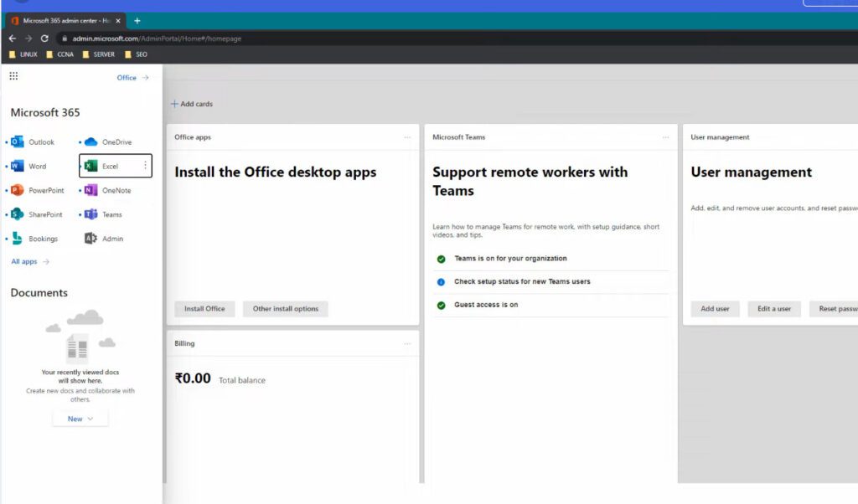Launch OneNote from the app list
Image resolution: width=858 pixels, height=504 pixels.
(108, 190)
